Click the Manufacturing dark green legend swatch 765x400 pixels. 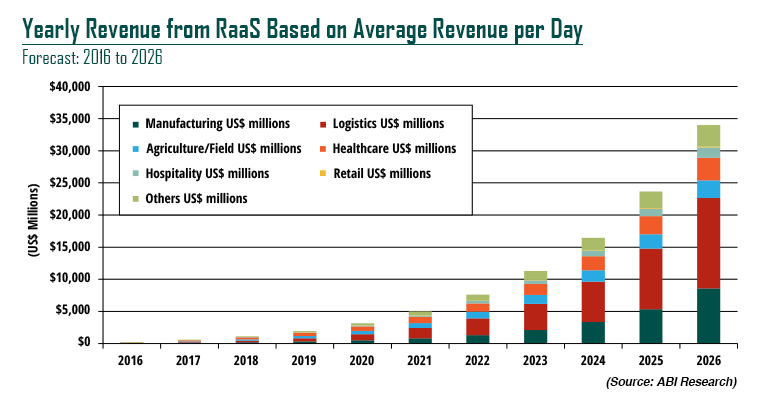coord(135,125)
